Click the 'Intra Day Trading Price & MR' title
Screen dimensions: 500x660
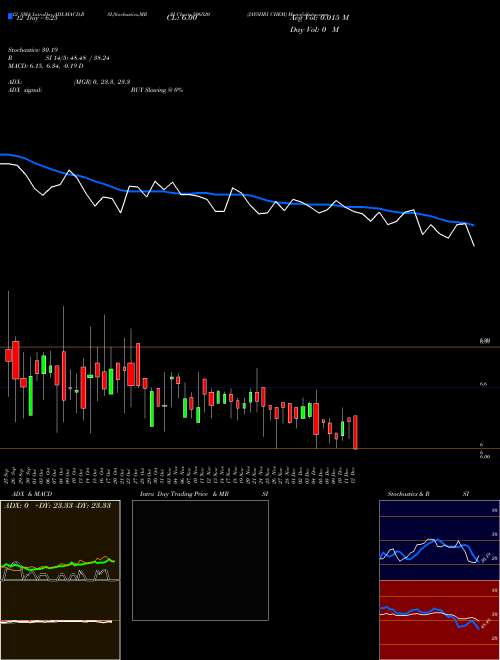click(184, 494)
